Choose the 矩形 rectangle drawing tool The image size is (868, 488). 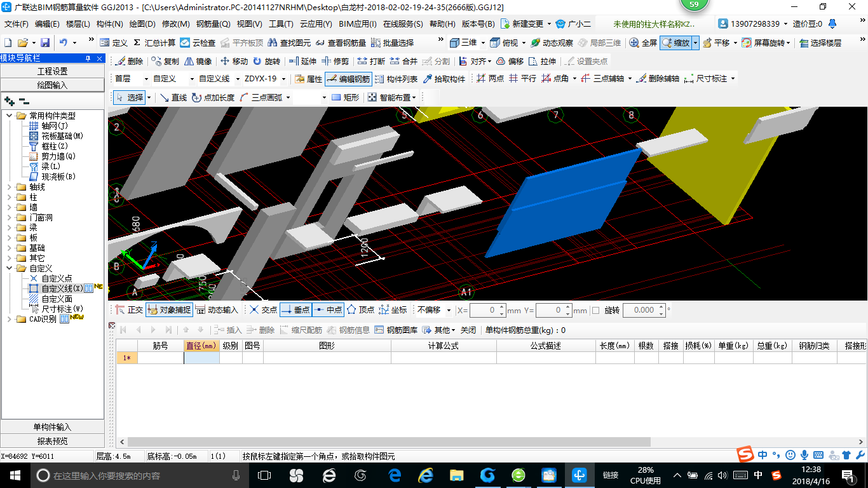[346, 97]
